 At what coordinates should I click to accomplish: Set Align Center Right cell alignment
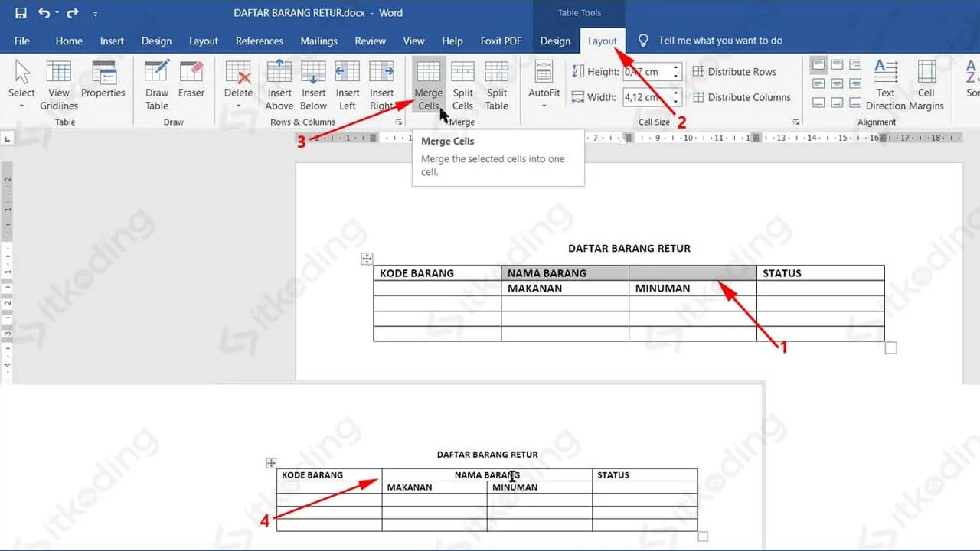(855, 83)
